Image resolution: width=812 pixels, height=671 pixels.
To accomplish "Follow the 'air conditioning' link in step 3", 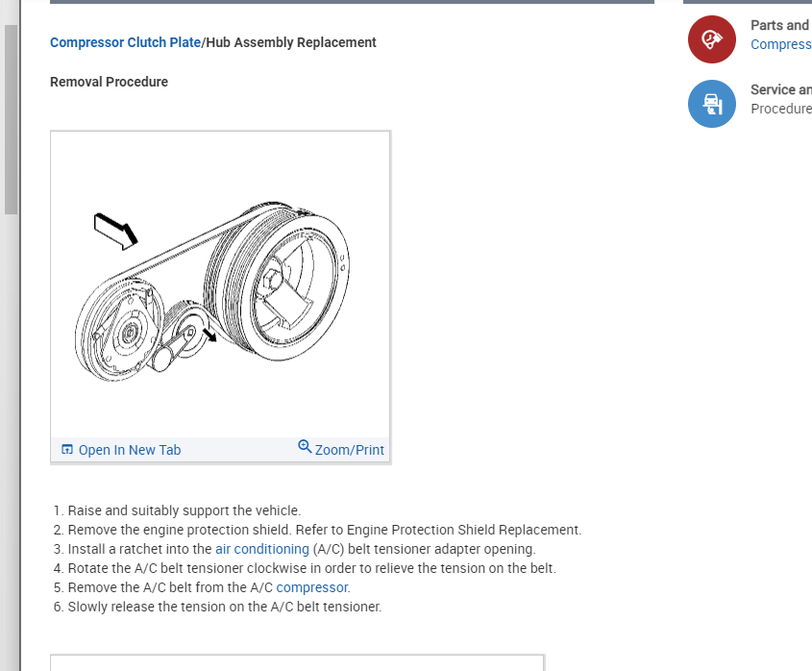I will click(x=262, y=549).
